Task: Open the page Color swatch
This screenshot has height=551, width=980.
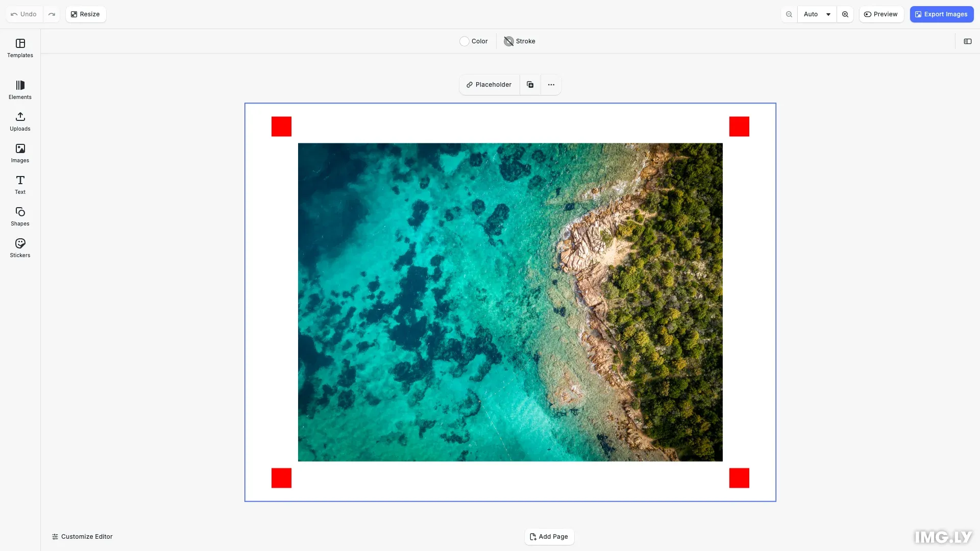Action: 474,41
